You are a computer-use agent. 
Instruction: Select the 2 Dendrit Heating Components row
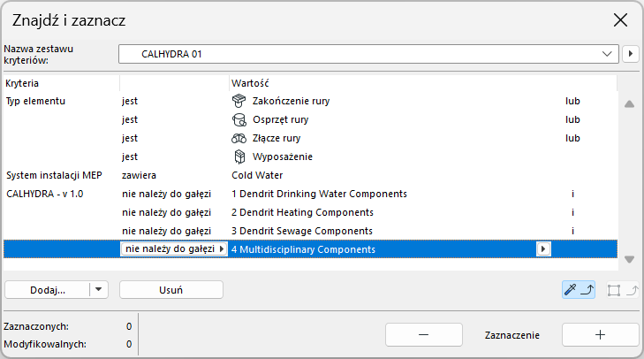coord(300,212)
